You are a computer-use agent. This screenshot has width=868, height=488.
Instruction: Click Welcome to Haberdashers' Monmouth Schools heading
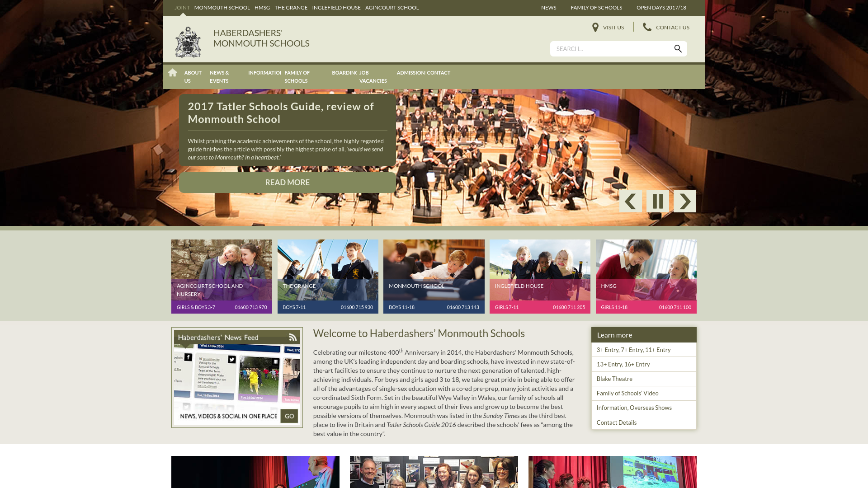click(x=419, y=333)
